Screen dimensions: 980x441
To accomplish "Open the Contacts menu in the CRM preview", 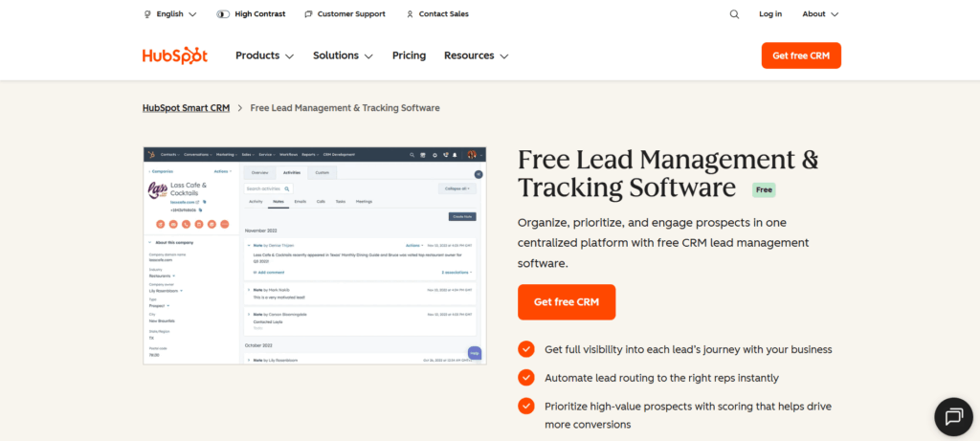I will pyautogui.click(x=170, y=155).
